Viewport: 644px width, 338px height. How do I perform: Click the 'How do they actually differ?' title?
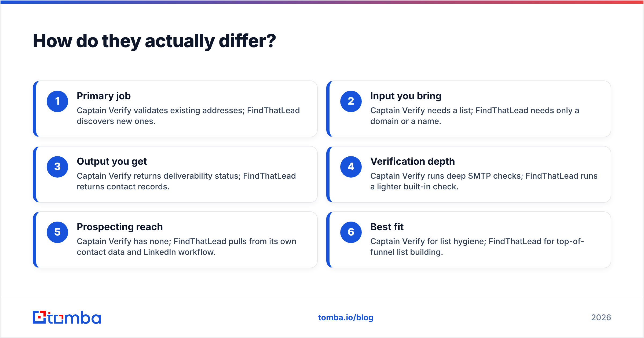(154, 41)
